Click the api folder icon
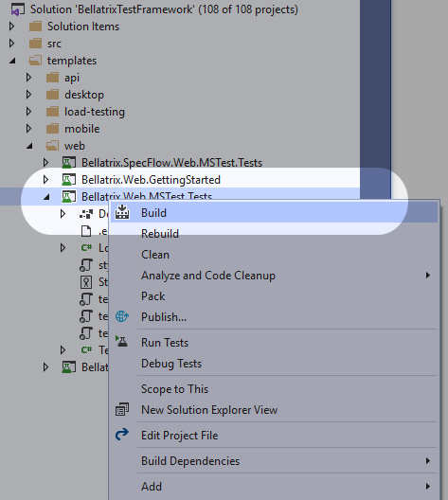This screenshot has width=448, height=500. [x=53, y=78]
